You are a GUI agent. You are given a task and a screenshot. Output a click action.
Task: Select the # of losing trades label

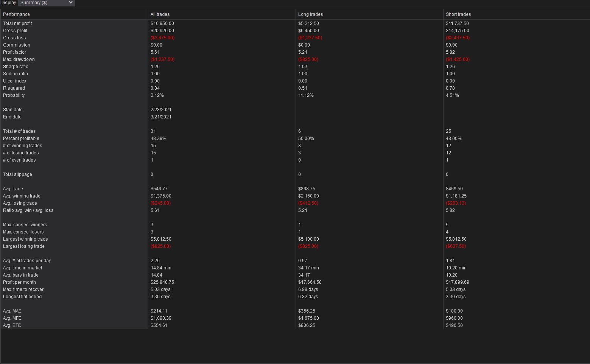[21, 153]
